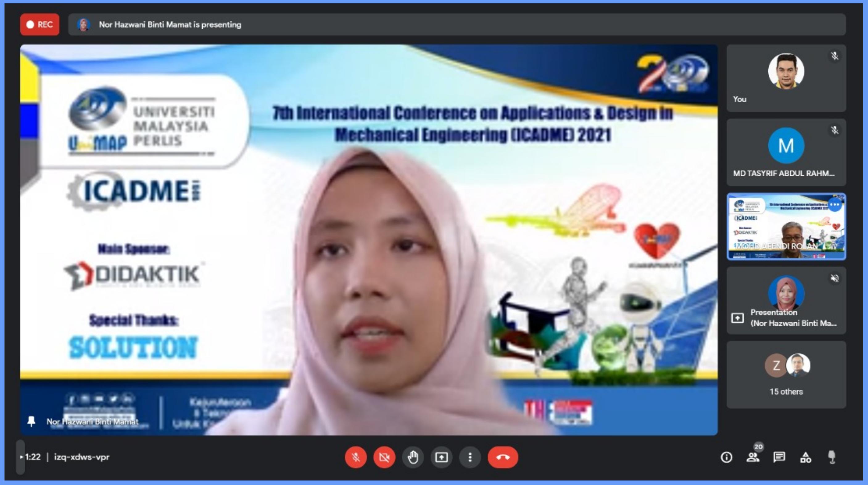This screenshot has width=868, height=485.
Task: Click the red REC recording indicator
Action: tap(40, 25)
